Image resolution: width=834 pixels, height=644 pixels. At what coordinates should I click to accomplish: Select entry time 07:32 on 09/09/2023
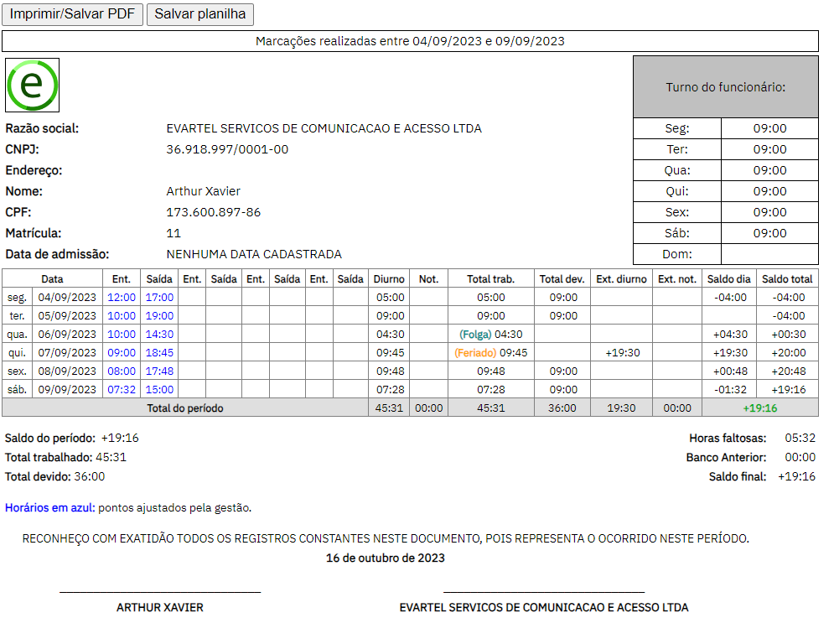point(122,390)
